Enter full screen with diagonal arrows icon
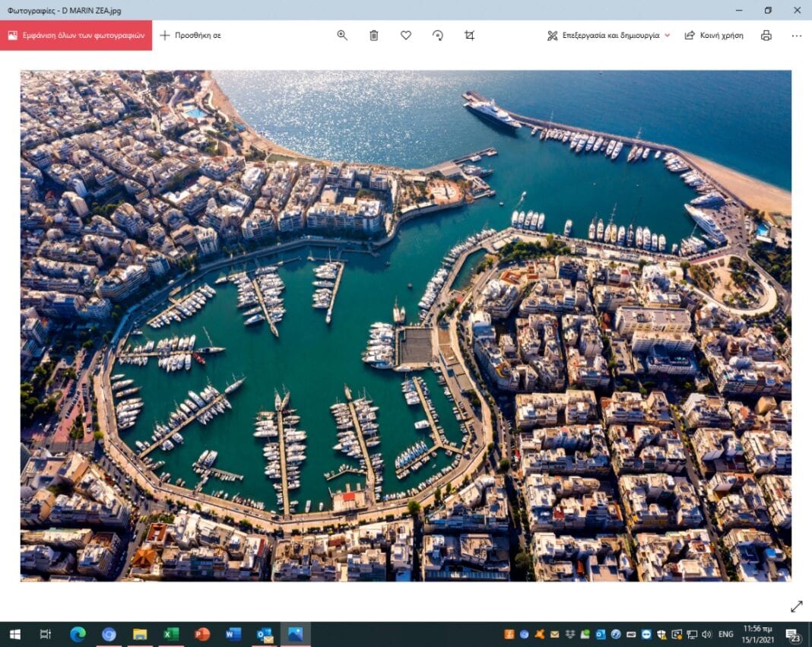 pyautogui.click(x=796, y=606)
